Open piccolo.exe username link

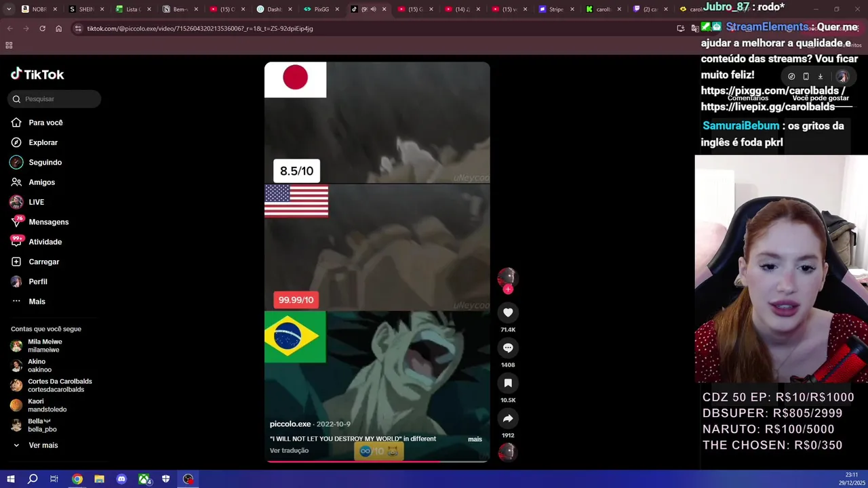click(290, 424)
